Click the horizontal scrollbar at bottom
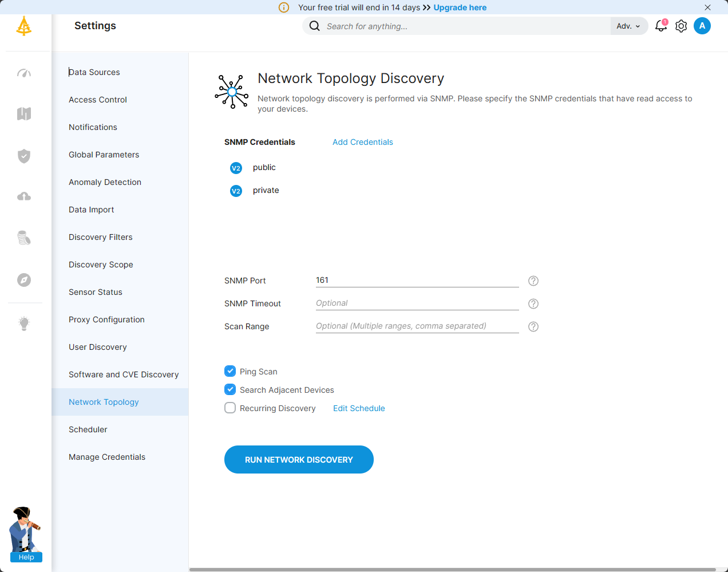 pyautogui.click(x=452, y=570)
